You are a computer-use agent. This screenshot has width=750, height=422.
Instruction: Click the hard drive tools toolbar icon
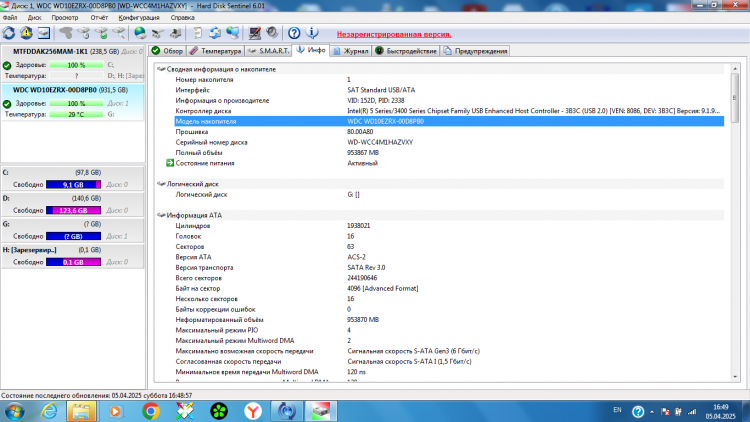coord(158,33)
